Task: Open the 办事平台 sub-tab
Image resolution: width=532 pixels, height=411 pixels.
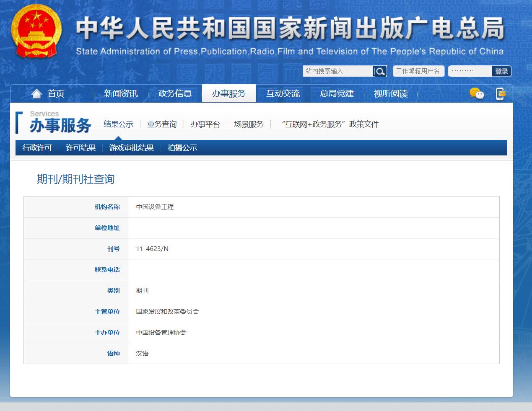Action: coord(205,124)
